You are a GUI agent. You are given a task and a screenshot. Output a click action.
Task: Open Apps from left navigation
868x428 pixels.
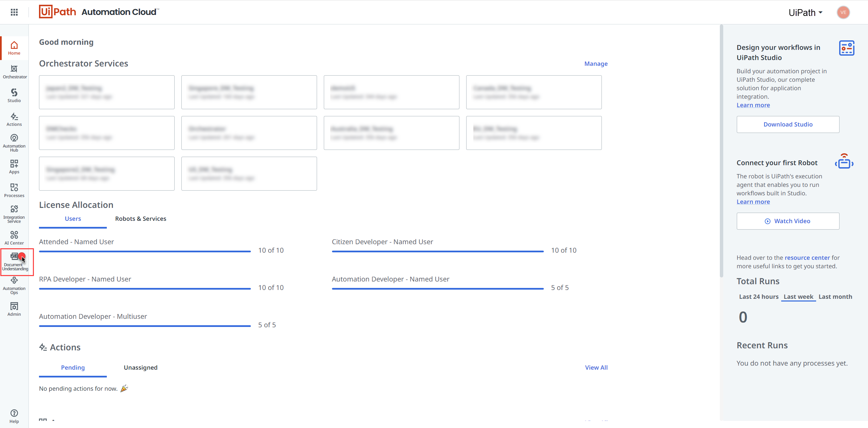[14, 167]
